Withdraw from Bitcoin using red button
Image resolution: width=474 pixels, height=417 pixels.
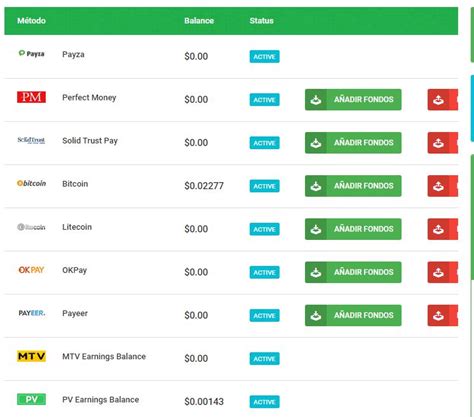443,186
